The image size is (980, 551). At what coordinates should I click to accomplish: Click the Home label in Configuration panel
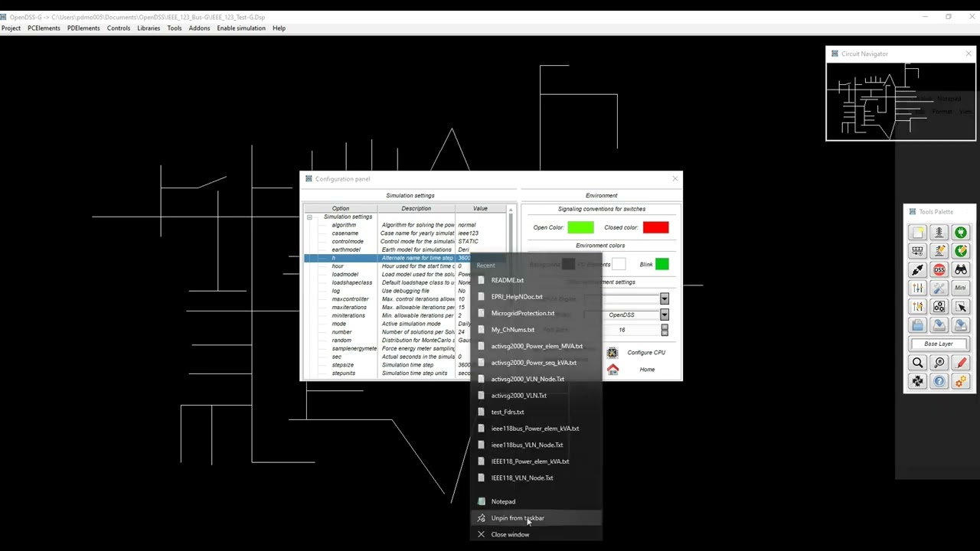point(647,370)
